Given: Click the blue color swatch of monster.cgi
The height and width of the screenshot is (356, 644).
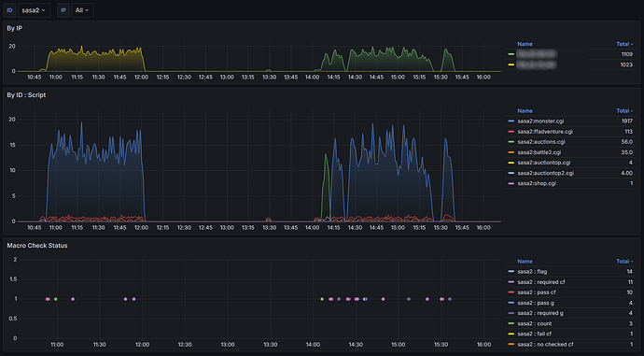Looking at the screenshot, I should [x=511, y=121].
